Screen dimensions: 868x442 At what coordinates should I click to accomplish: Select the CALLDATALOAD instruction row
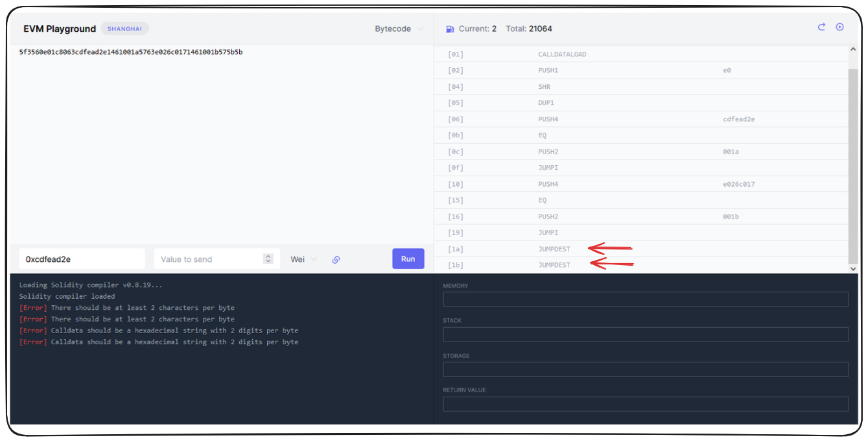click(x=561, y=54)
